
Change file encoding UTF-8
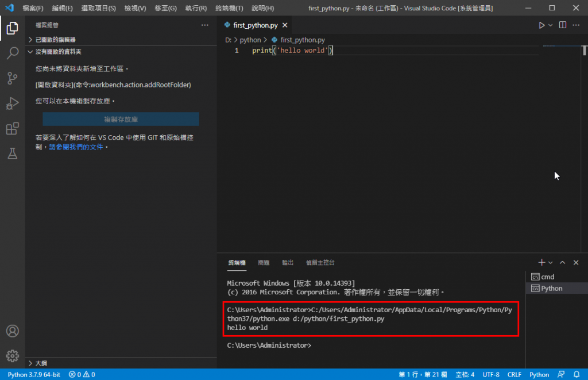[x=491, y=374]
